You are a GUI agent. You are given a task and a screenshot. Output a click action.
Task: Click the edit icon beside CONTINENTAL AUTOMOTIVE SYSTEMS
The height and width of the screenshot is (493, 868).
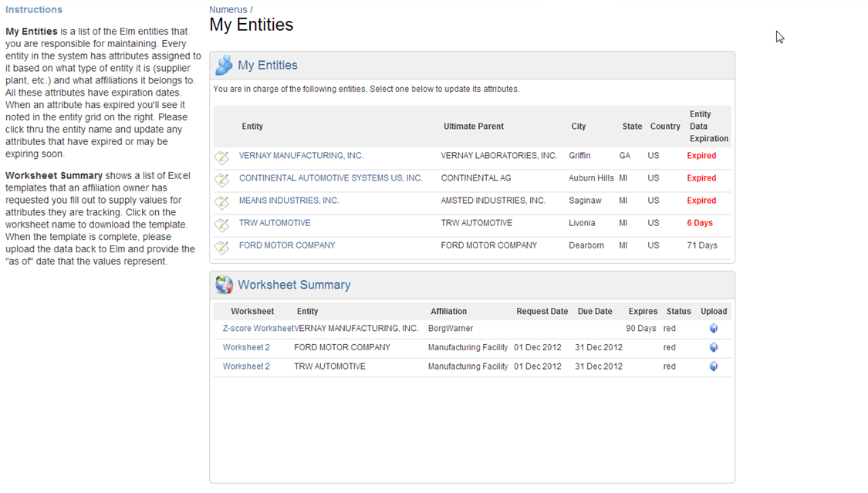pyautogui.click(x=222, y=178)
